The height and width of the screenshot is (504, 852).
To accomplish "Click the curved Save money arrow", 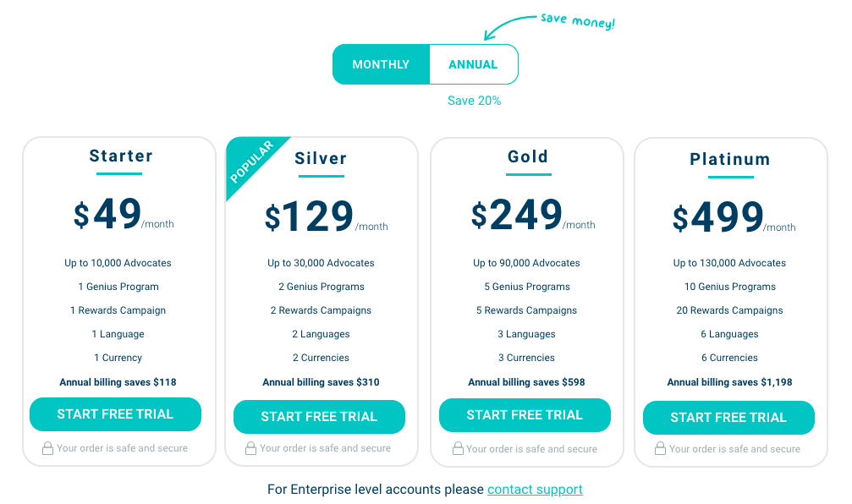I will [x=508, y=27].
